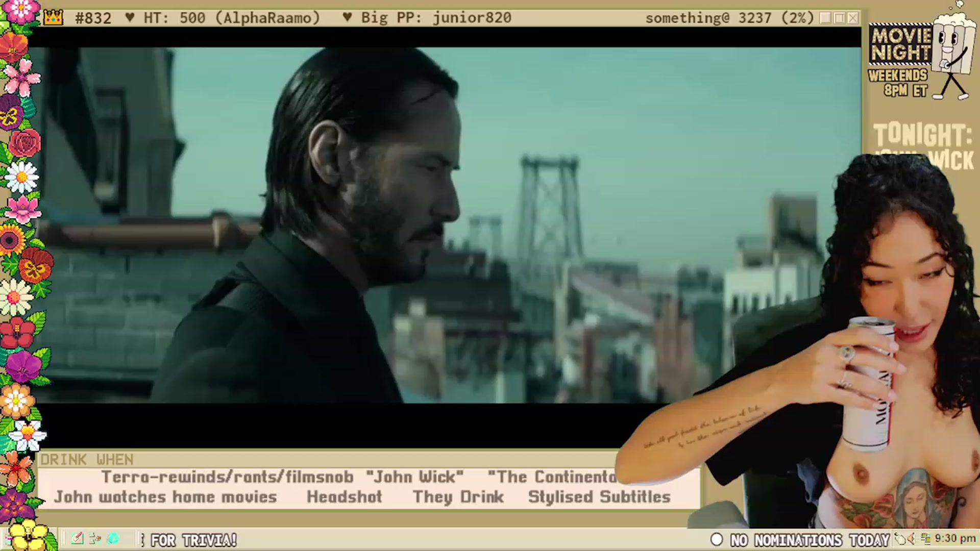Click the white circle beside NO NOMINATIONS TODAY
Viewport: 980px width, 551px height.
coord(717,539)
